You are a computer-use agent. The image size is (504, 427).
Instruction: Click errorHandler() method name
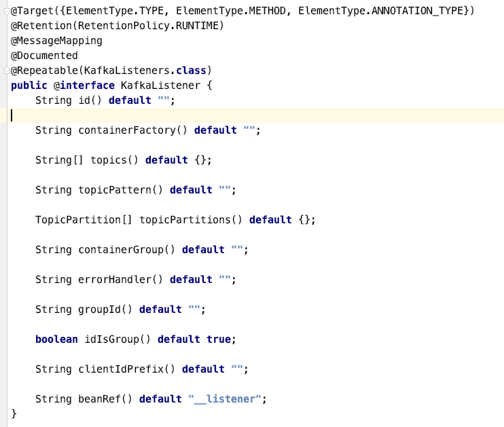tap(120, 280)
